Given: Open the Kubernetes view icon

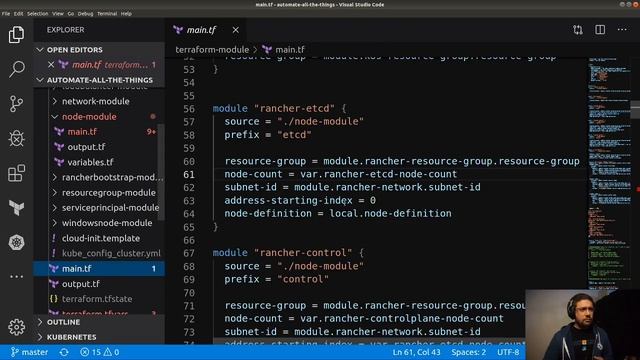Looking at the screenshot, I should (16, 242).
